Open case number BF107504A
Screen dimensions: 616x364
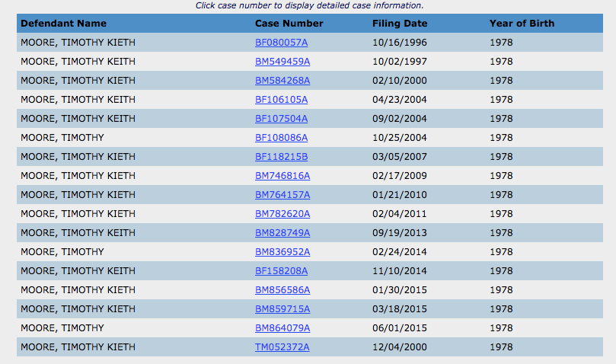(281, 119)
